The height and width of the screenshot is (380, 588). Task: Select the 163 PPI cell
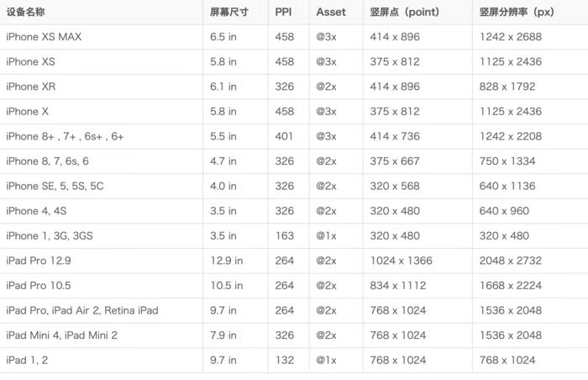(x=285, y=236)
